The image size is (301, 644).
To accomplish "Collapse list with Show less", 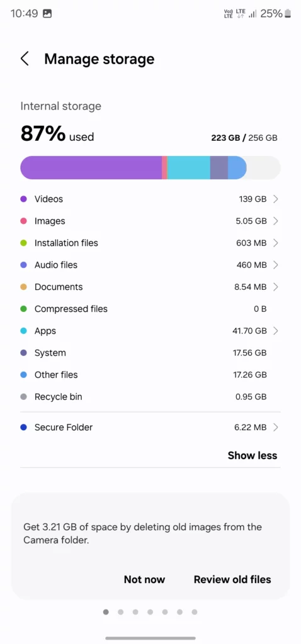I will pyautogui.click(x=253, y=455).
